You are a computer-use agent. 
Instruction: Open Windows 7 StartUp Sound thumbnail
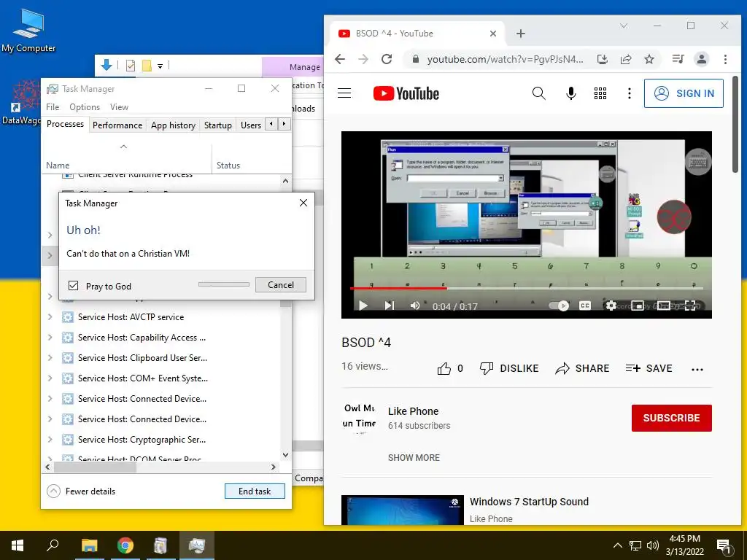(x=403, y=510)
